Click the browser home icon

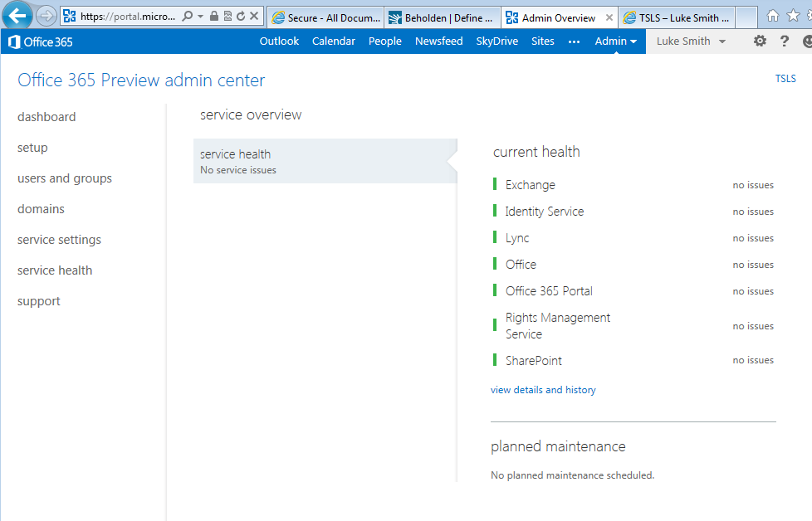tap(772, 17)
